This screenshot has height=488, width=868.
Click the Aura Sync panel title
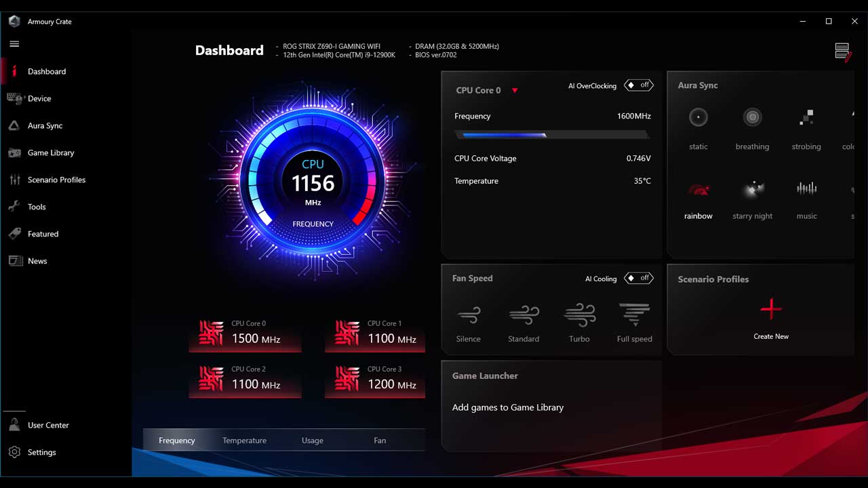[x=698, y=85]
